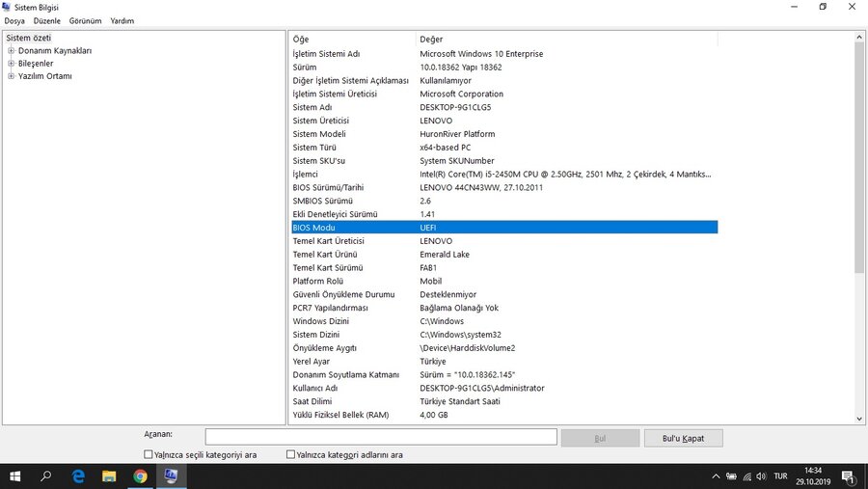Image resolution: width=868 pixels, height=489 pixels.
Task: Show hidden tray icons arrow
Action: point(716,476)
